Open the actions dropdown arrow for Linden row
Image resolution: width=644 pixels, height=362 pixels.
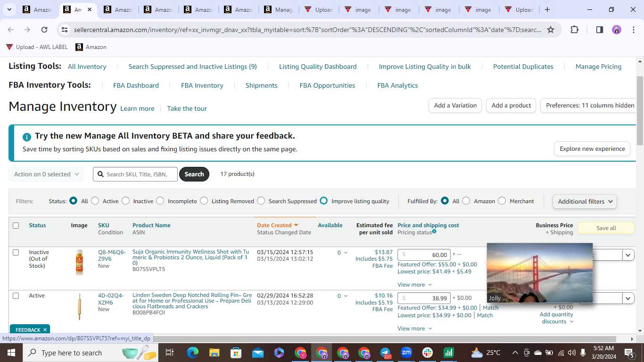(x=628, y=298)
